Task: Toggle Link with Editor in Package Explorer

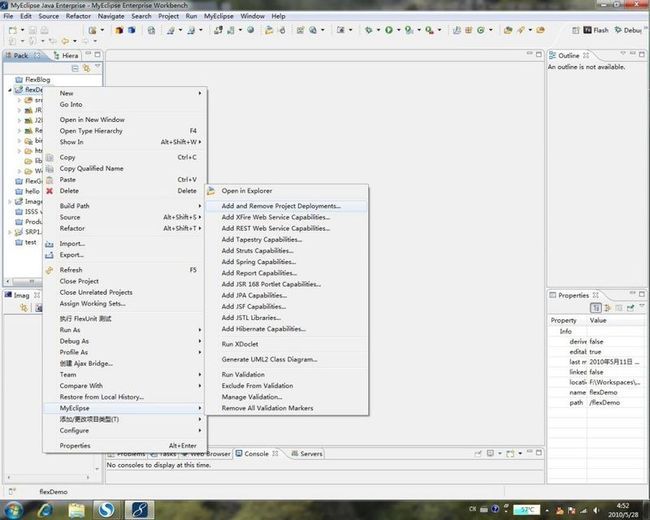Action: 86,68
